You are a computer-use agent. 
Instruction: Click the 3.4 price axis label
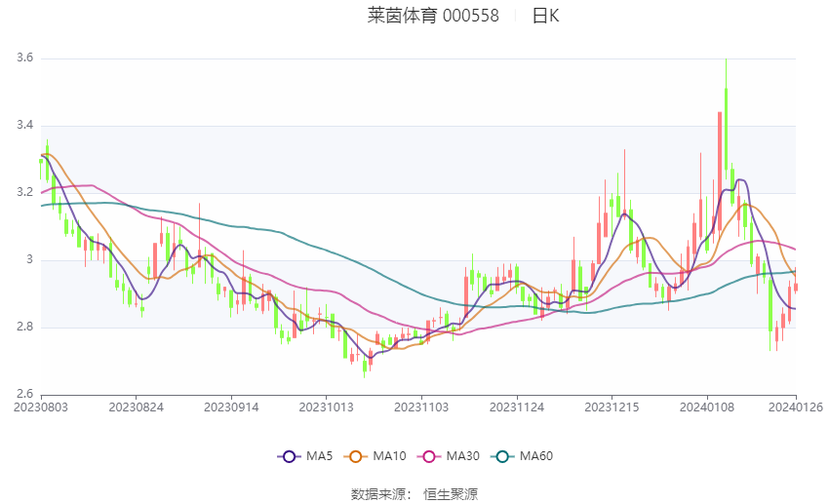coord(24,125)
